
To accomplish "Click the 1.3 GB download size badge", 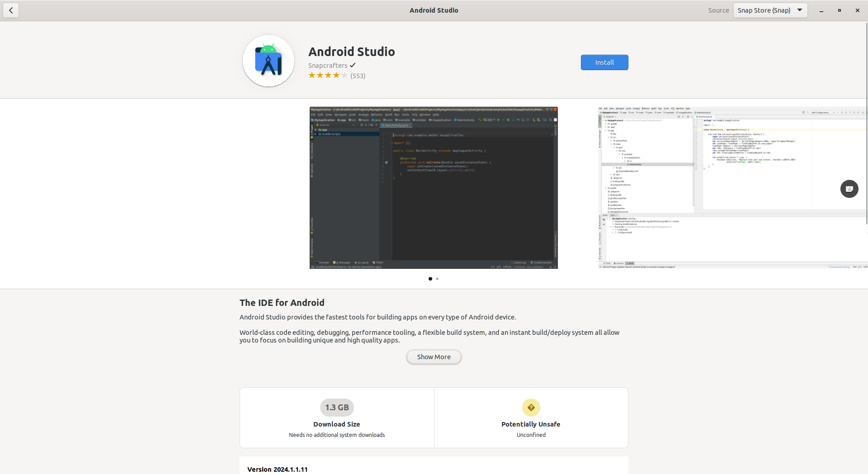I will (337, 408).
